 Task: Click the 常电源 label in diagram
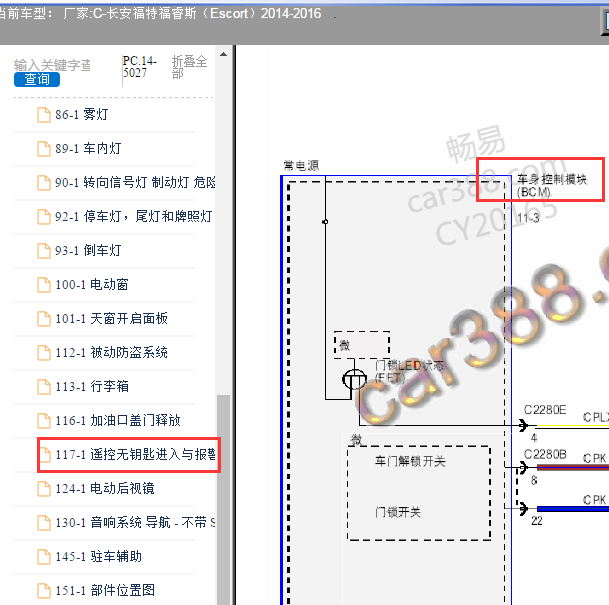click(x=301, y=166)
